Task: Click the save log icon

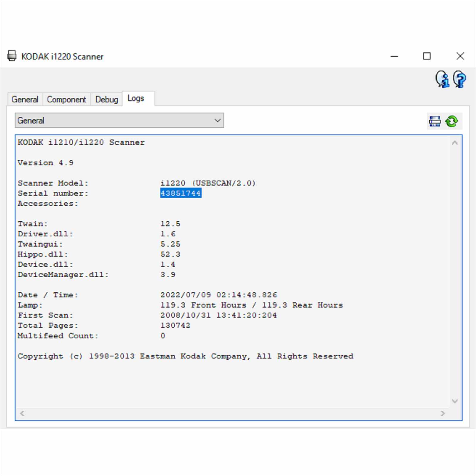Action: pos(435,121)
